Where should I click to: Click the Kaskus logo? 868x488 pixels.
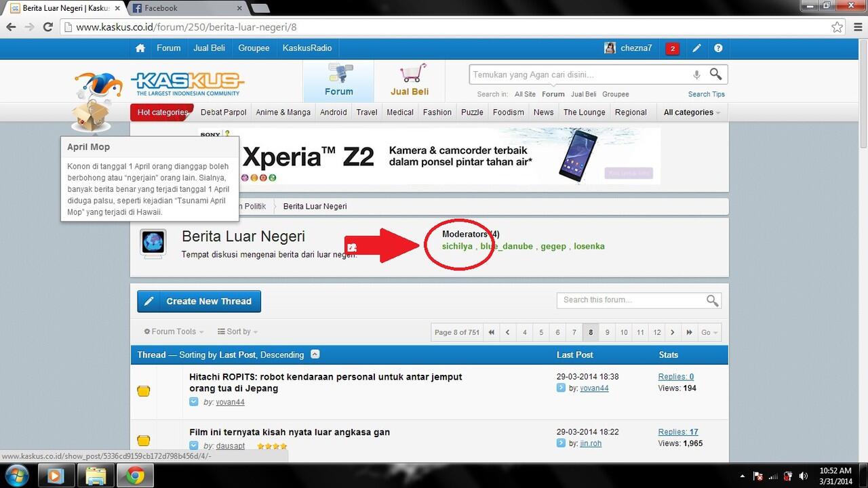[x=187, y=83]
